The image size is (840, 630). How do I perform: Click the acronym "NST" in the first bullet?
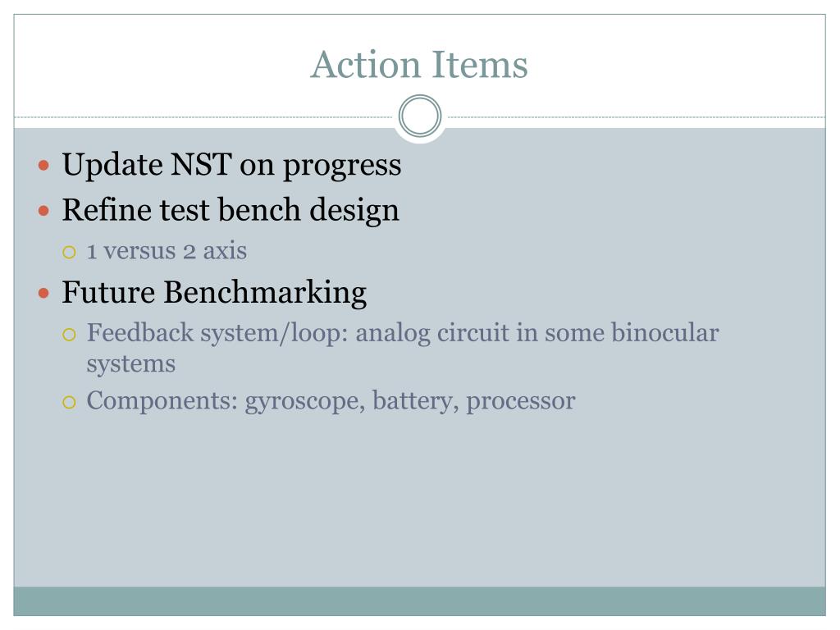[201, 164]
